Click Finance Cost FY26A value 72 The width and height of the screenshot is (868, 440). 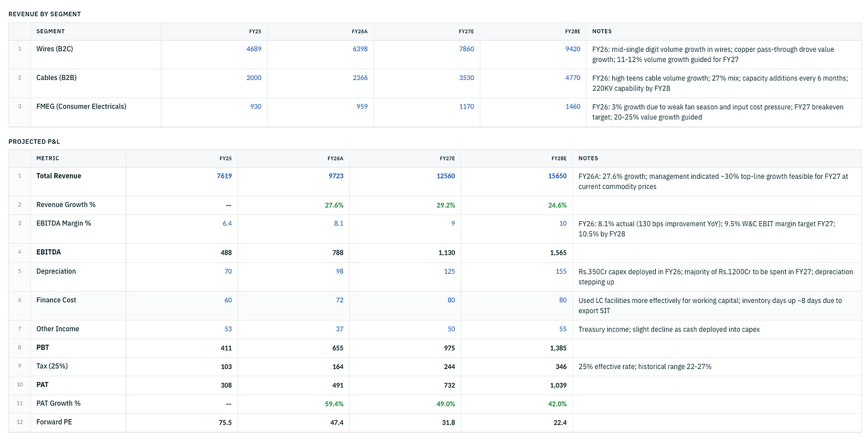coord(340,300)
